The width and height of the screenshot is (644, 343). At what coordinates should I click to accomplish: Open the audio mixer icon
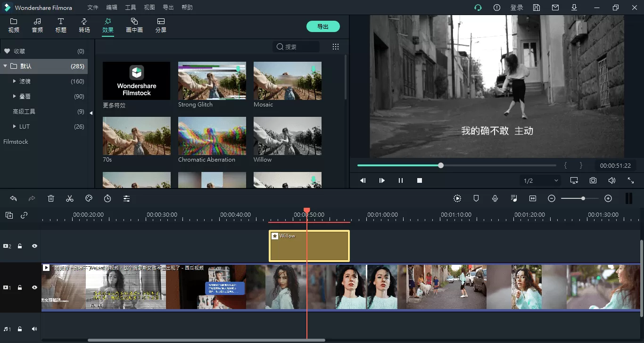[x=514, y=198]
